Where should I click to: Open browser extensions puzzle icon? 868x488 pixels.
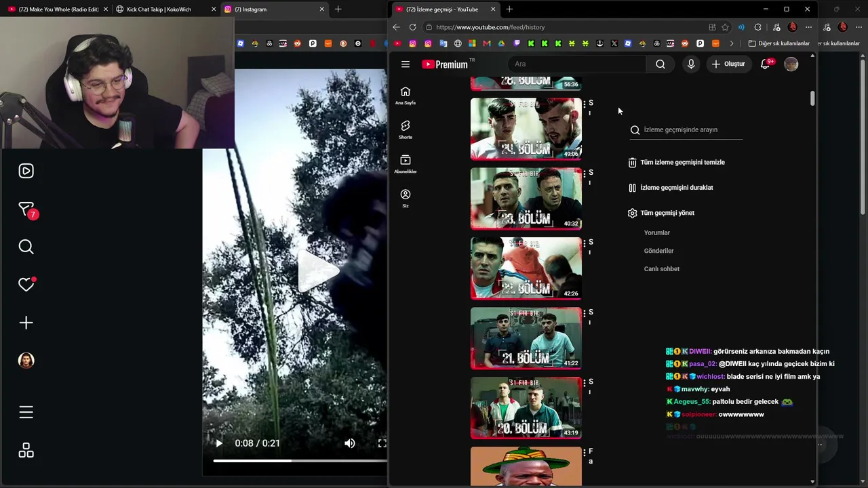click(757, 27)
